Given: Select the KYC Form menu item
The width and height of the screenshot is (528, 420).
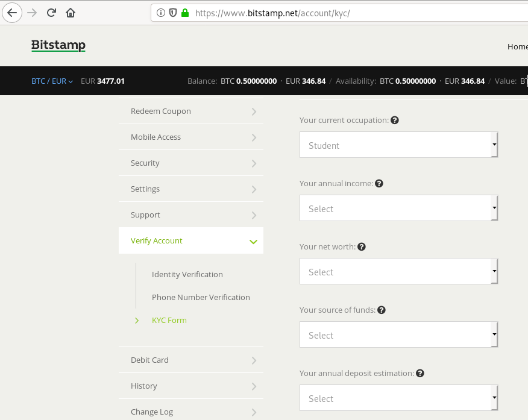Looking at the screenshot, I should click(169, 320).
